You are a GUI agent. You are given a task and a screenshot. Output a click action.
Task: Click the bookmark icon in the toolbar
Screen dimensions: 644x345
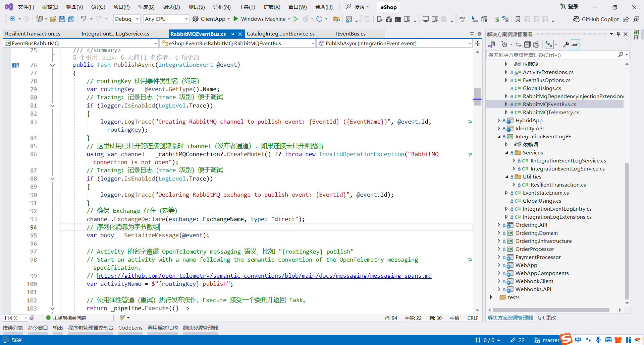click(518, 19)
